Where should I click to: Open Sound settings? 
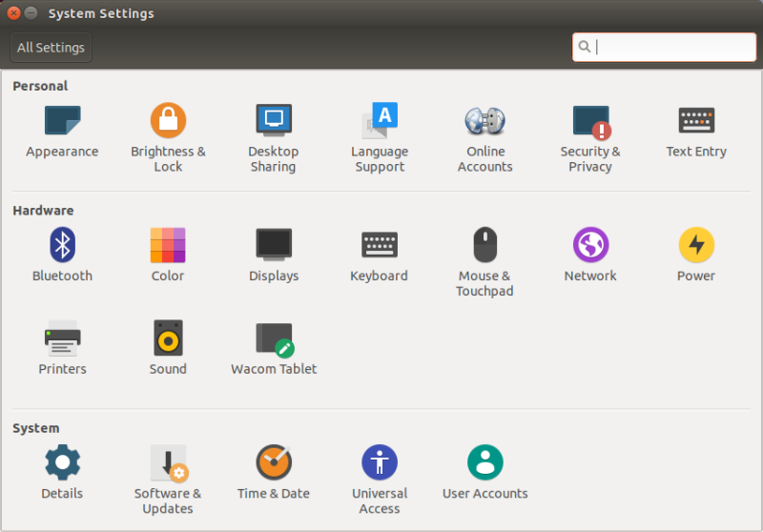click(x=168, y=339)
